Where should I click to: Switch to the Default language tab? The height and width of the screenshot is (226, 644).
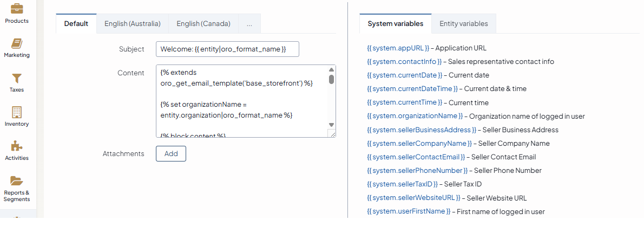pos(76,24)
